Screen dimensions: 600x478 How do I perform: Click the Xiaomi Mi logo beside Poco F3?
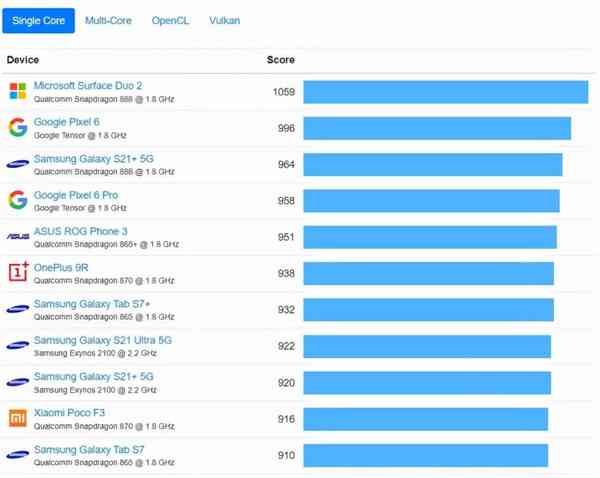point(18,418)
